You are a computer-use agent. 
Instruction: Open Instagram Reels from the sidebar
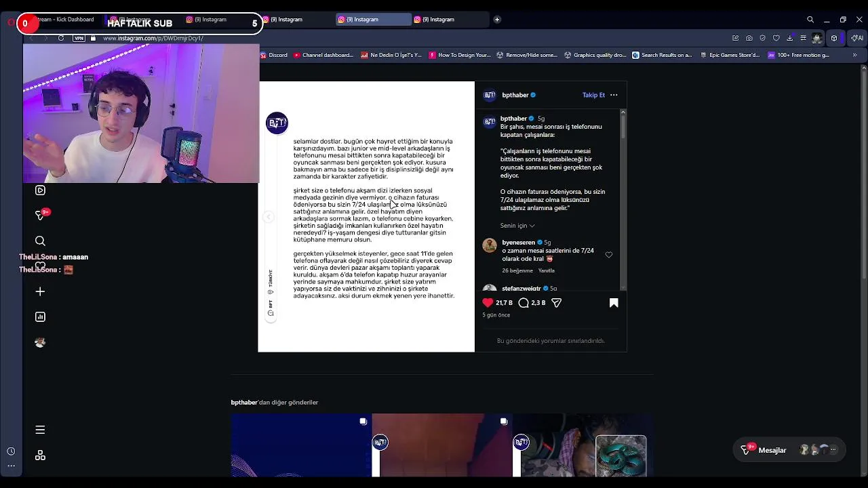click(40, 190)
